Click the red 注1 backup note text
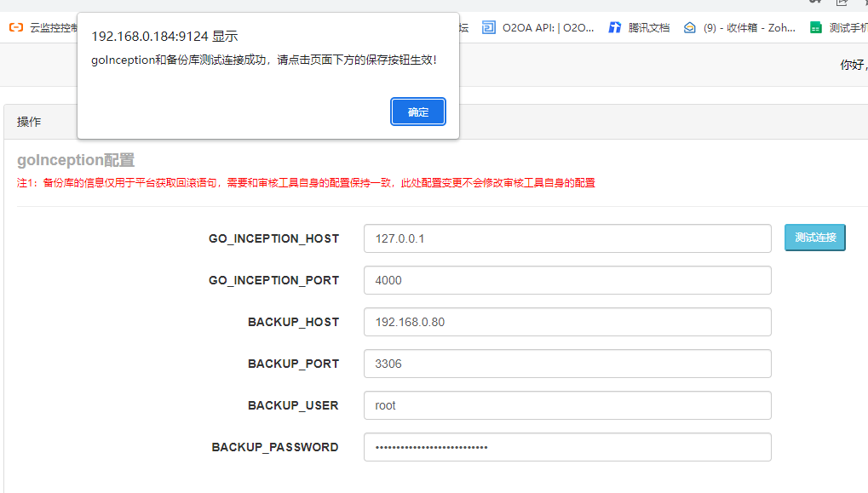Image resolution: width=868 pixels, height=493 pixels. (306, 182)
